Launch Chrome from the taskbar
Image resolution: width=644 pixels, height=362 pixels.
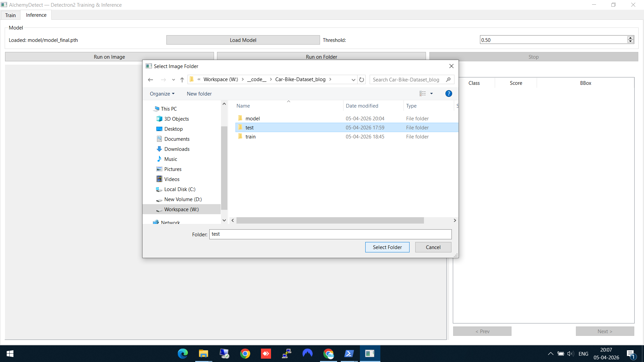point(245,354)
